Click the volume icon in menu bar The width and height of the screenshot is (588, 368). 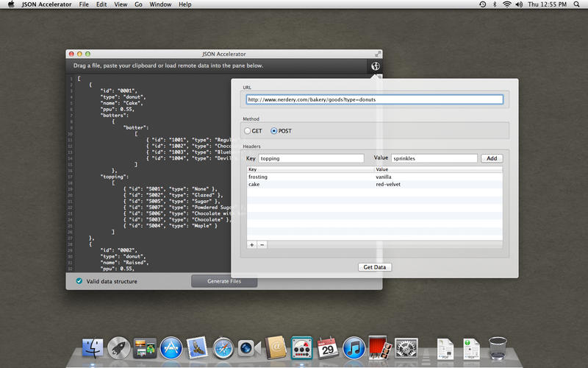(519, 4)
